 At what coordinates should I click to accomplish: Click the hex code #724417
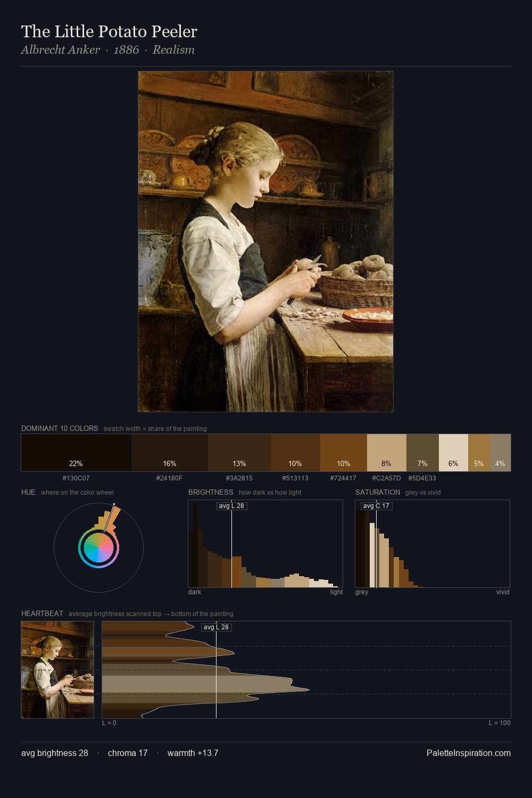[343, 478]
